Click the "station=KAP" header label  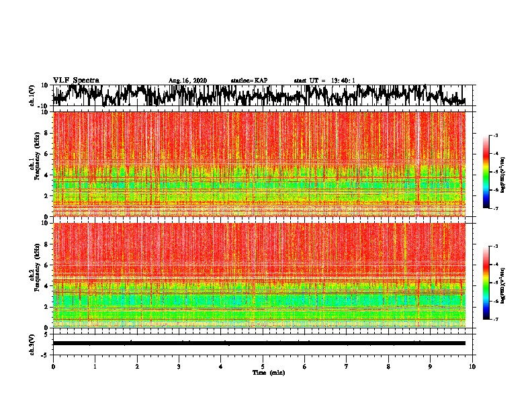point(249,81)
